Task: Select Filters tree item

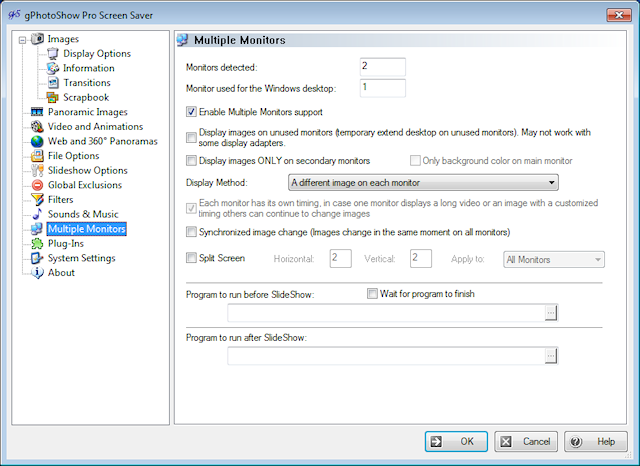Action: (60, 200)
